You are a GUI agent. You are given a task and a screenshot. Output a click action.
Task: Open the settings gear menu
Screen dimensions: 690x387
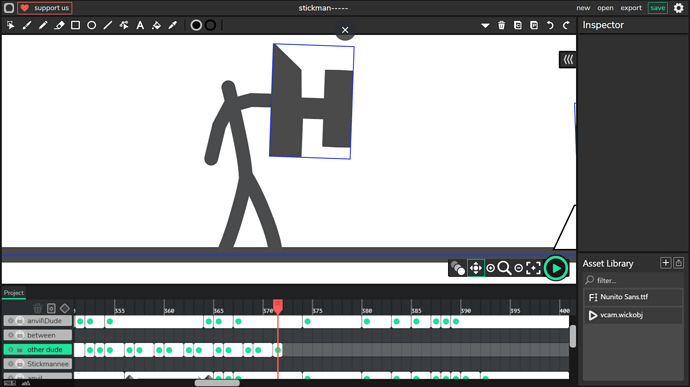pos(679,8)
